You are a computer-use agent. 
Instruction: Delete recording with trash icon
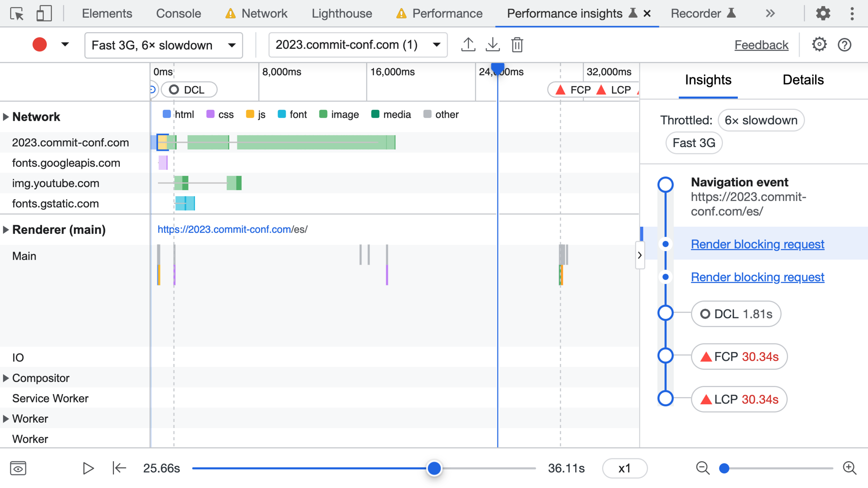(x=517, y=45)
